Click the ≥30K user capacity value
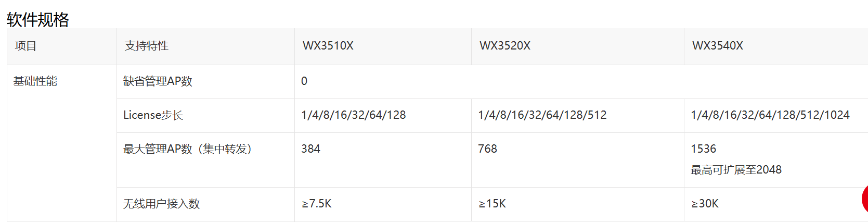The image size is (868, 222). coord(705,204)
